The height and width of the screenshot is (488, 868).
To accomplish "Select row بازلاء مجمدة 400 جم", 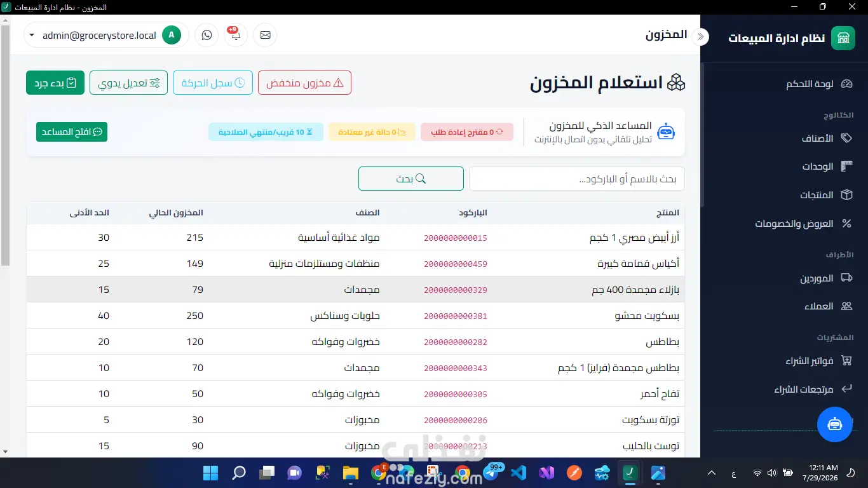I will tap(356, 290).
